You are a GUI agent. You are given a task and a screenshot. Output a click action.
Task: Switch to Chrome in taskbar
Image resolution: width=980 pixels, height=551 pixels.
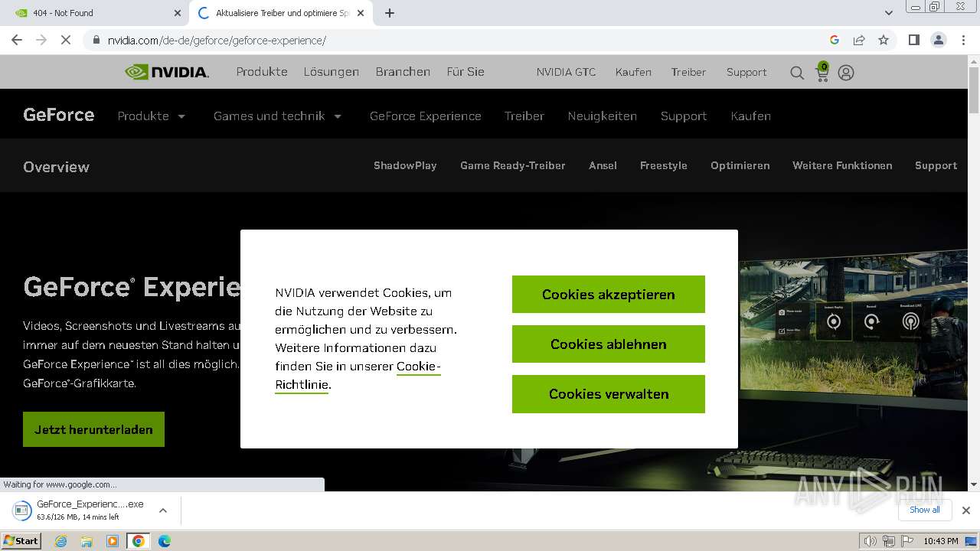(x=139, y=541)
